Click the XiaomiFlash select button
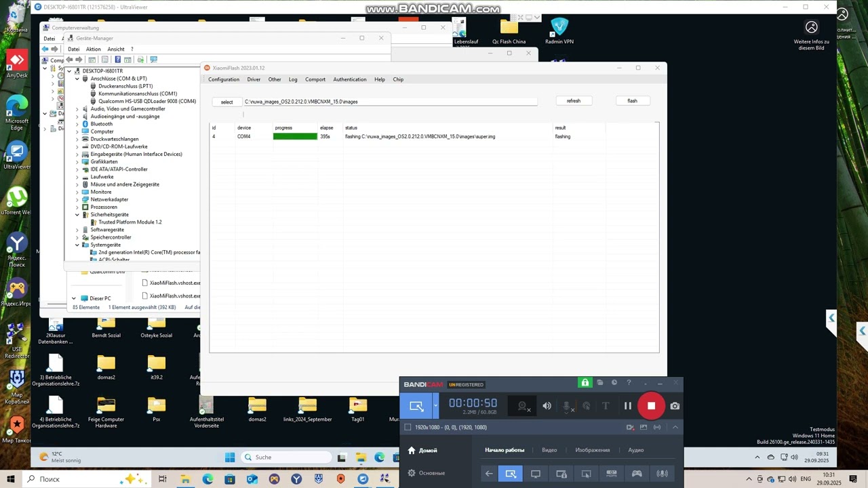868x488 pixels. pyautogui.click(x=227, y=102)
